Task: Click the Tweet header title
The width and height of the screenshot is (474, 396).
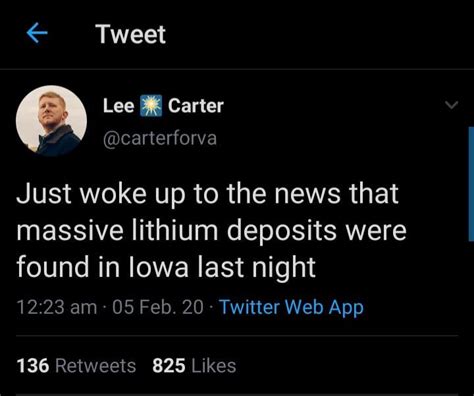Action: [x=131, y=34]
